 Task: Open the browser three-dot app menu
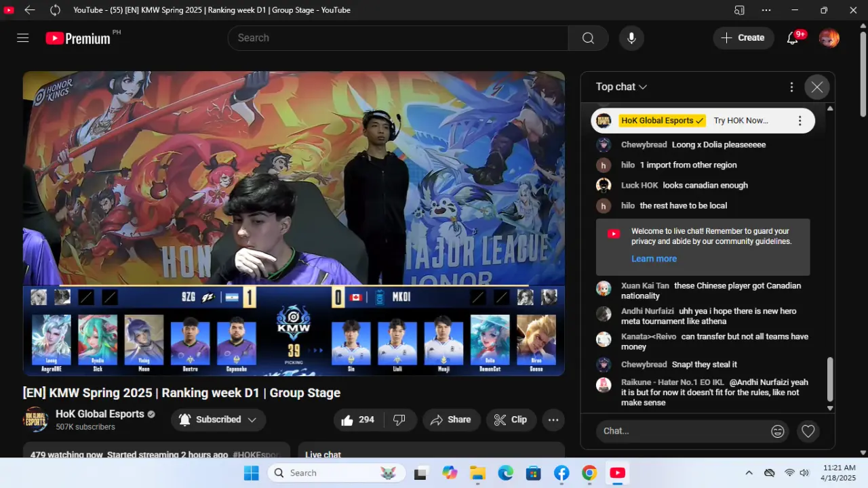pyautogui.click(x=766, y=10)
